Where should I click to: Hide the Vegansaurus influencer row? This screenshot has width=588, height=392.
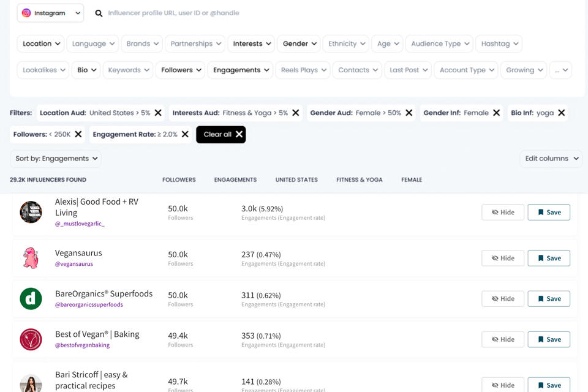[x=503, y=258]
